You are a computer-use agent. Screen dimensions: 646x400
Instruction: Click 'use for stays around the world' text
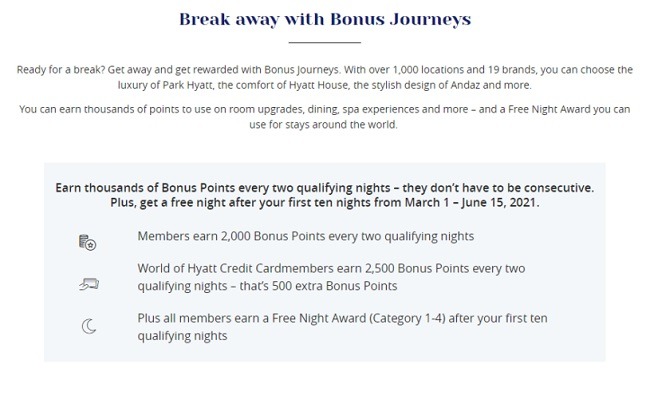pos(323,124)
